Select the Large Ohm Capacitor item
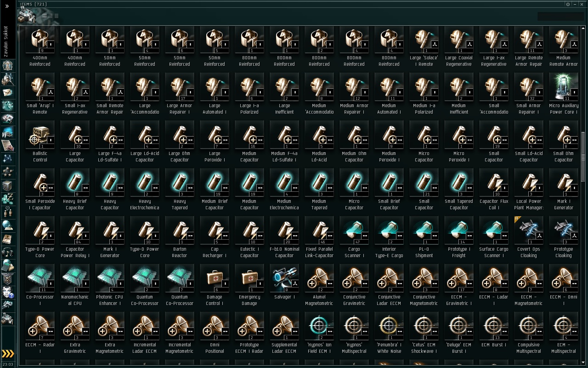Image resolution: width=588 pixels, height=368 pixels. coord(180,142)
